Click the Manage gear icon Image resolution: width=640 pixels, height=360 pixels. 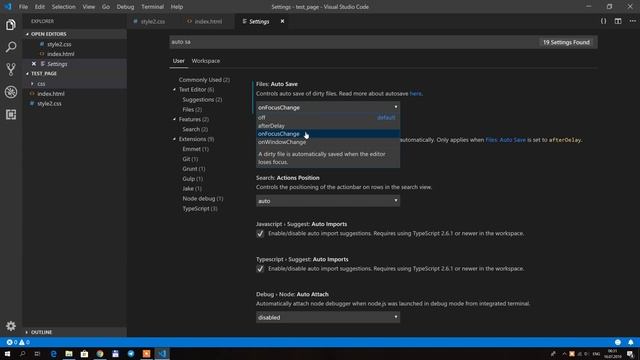11,326
